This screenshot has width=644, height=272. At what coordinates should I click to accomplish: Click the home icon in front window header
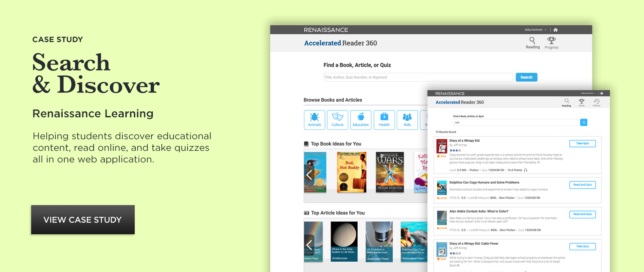click(x=602, y=93)
